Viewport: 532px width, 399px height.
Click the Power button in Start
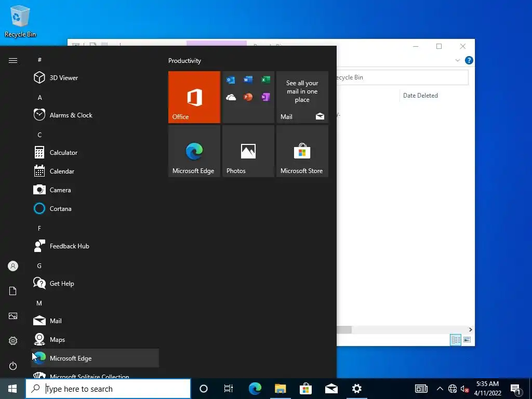13,366
